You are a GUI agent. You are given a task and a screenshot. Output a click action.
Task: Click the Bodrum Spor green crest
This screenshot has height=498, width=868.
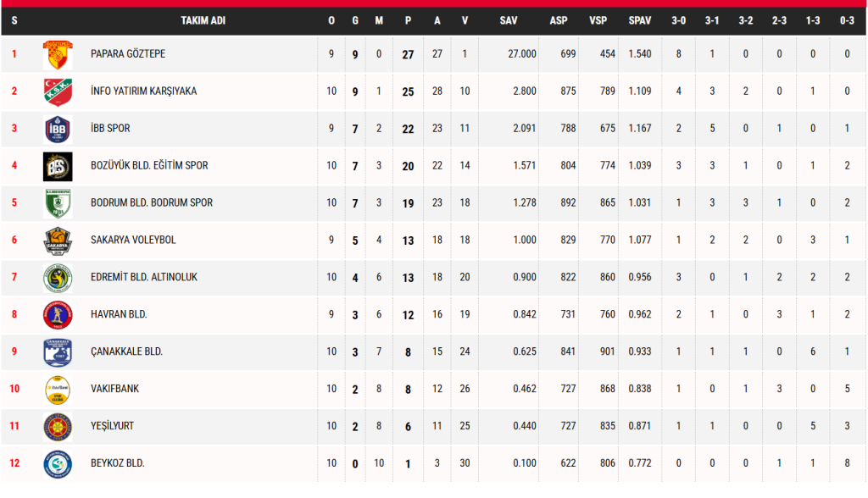click(58, 203)
